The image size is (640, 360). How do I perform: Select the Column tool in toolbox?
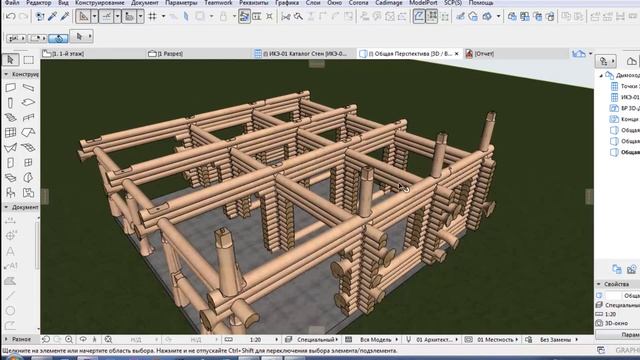point(11,102)
